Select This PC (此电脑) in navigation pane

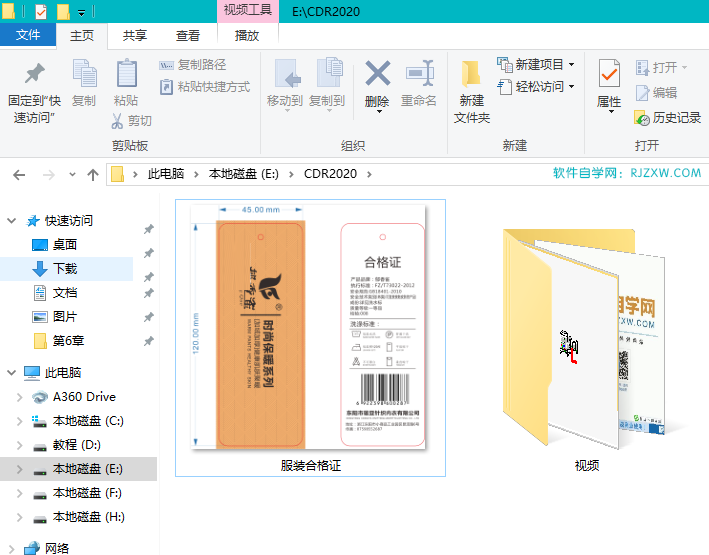(x=52, y=373)
